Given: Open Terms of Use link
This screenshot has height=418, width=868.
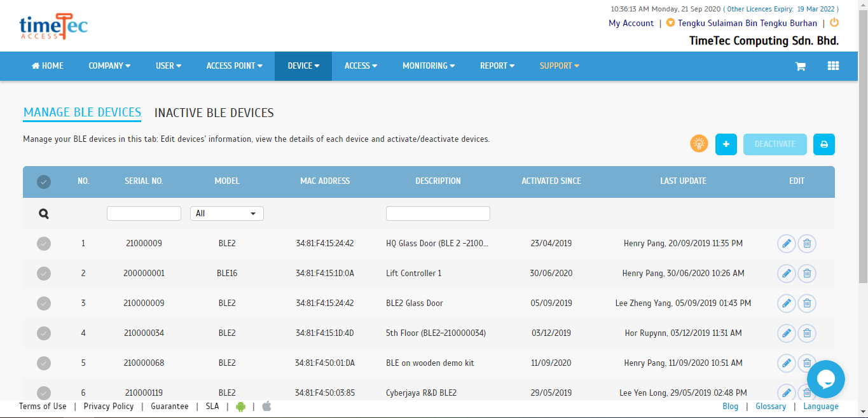Looking at the screenshot, I should (x=43, y=407).
